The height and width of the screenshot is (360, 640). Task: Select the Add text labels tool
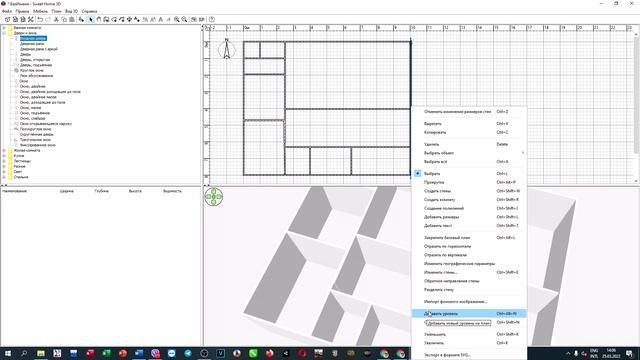pos(137,20)
